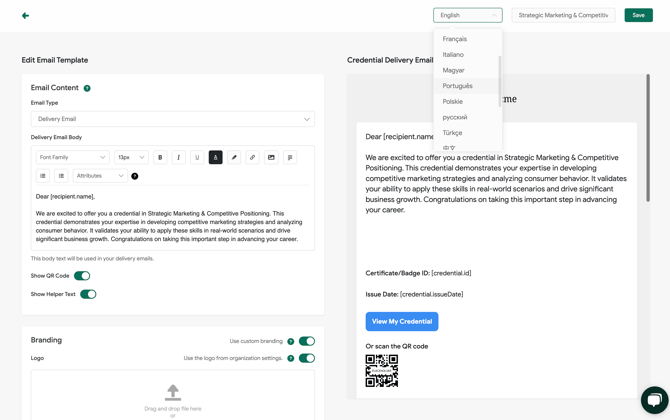Toggle Use custom branding switch
Viewport: 670px width, 420px height.
[x=306, y=341]
